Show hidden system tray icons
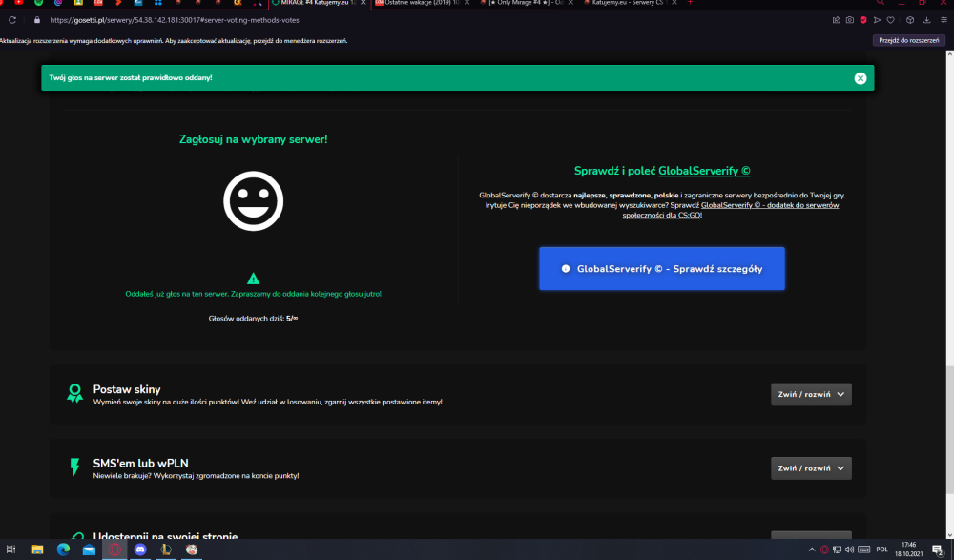Viewport: 954px width, 560px height. 812,550
